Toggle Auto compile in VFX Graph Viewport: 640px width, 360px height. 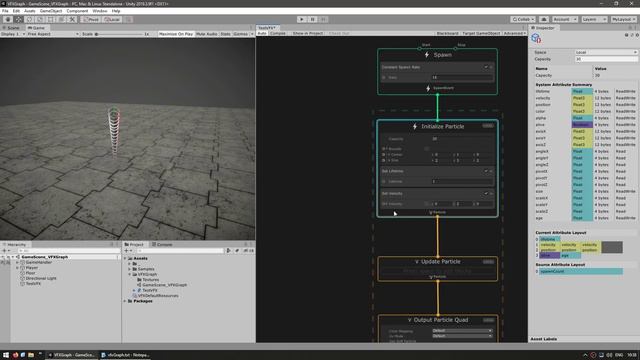(x=262, y=33)
